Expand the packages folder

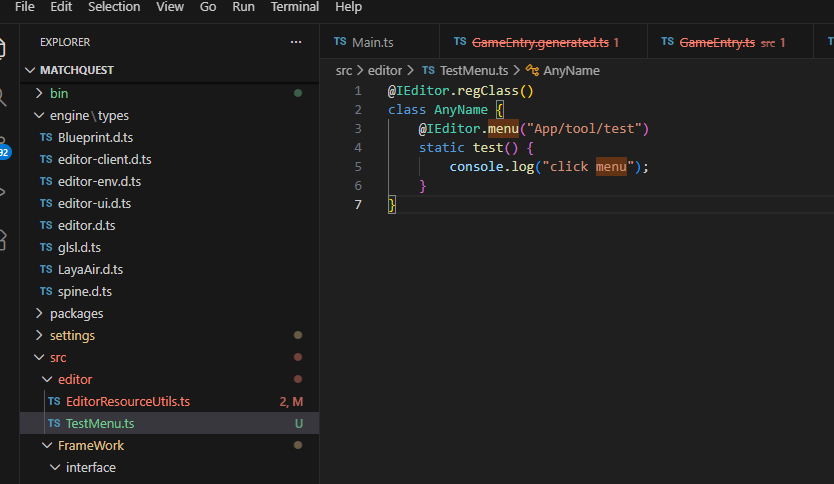(76, 313)
